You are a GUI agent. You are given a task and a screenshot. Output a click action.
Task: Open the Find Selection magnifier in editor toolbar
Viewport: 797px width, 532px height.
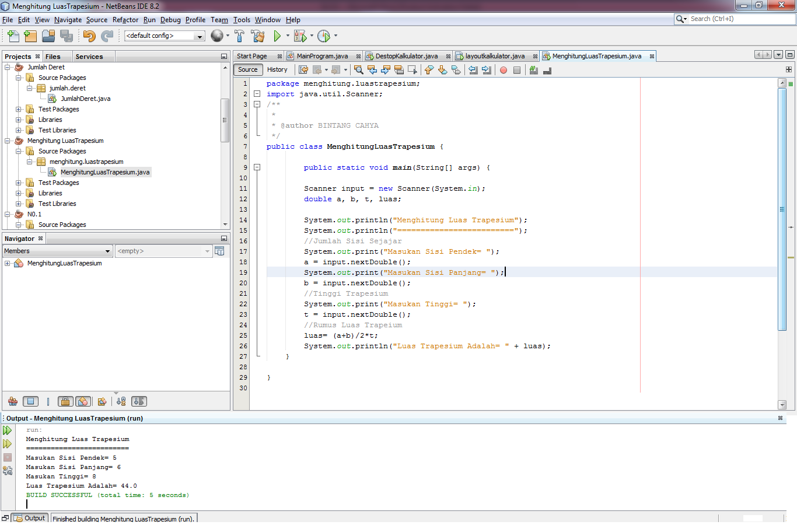coord(358,69)
